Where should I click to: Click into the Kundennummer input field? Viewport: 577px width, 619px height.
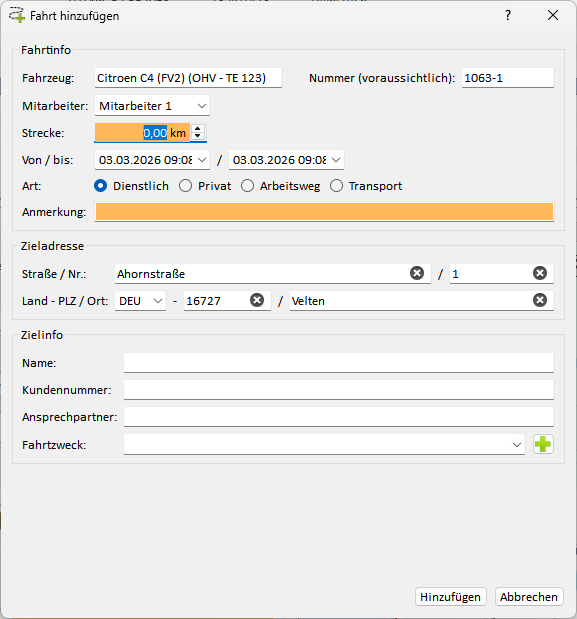click(x=339, y=390)
